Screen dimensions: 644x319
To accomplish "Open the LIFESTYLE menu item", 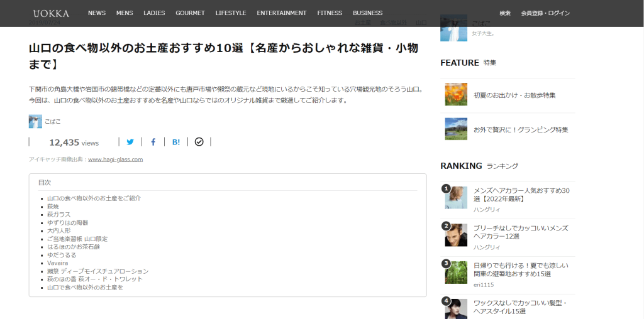I will pyautogui.click(x=231, y=13).
